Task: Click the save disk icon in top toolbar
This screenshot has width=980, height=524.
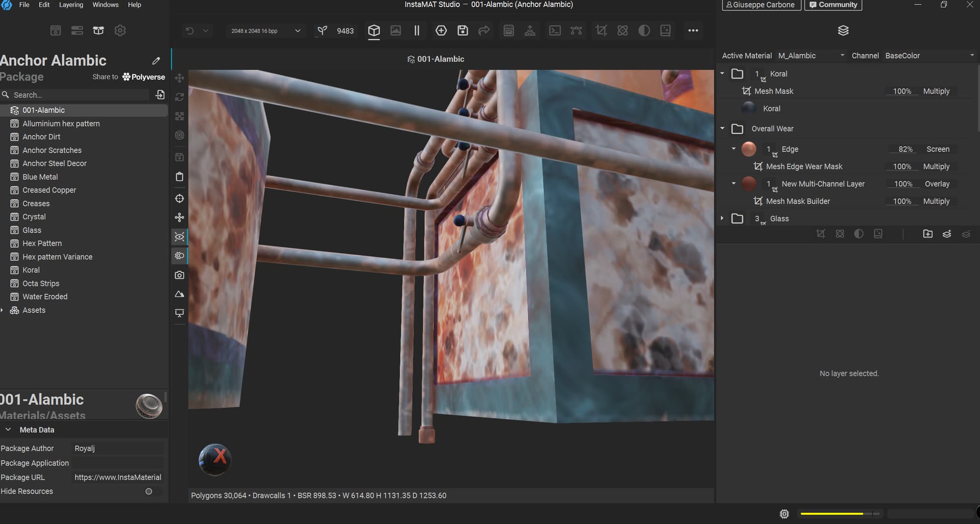Action: pyautogui.click(x=462, y=31)
